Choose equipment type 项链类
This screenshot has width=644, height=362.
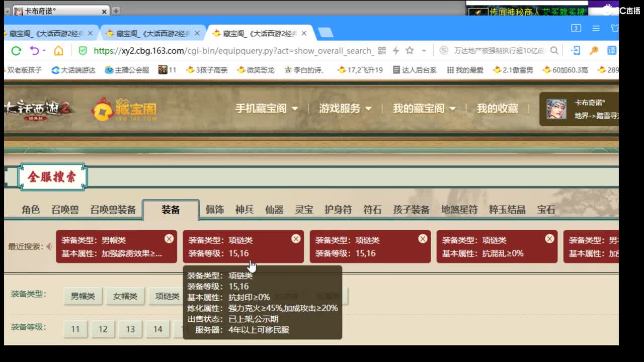167,296
